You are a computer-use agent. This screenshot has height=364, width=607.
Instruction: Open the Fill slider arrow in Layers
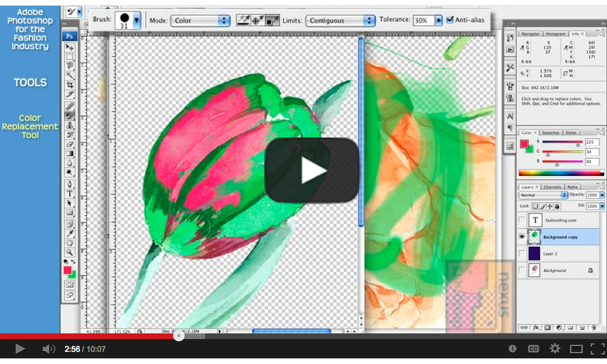(x=602, y=206)
